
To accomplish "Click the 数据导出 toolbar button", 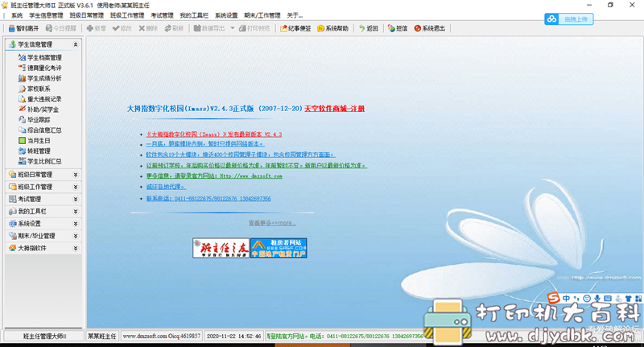I will pos(209,28).
